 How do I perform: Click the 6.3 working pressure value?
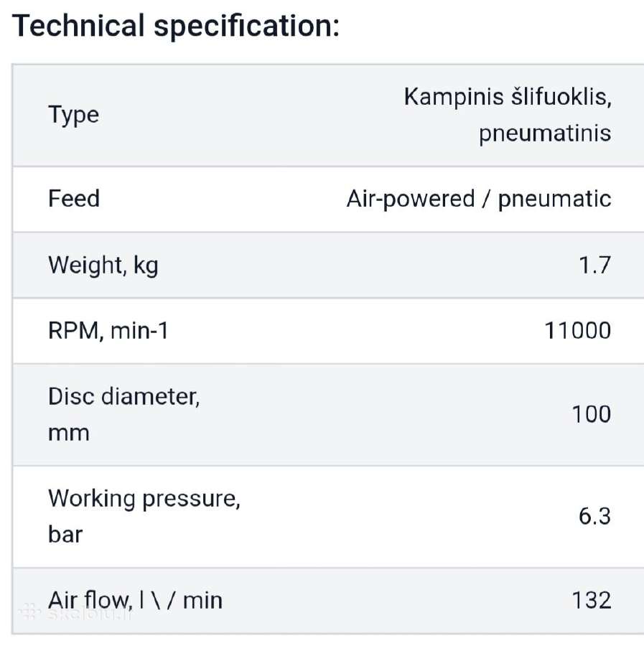click(594, 516)
